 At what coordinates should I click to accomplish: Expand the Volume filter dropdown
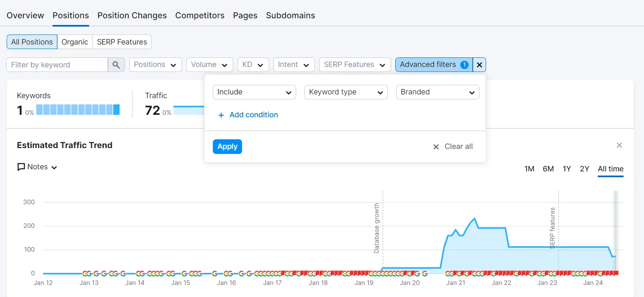(x=210, y=64)
